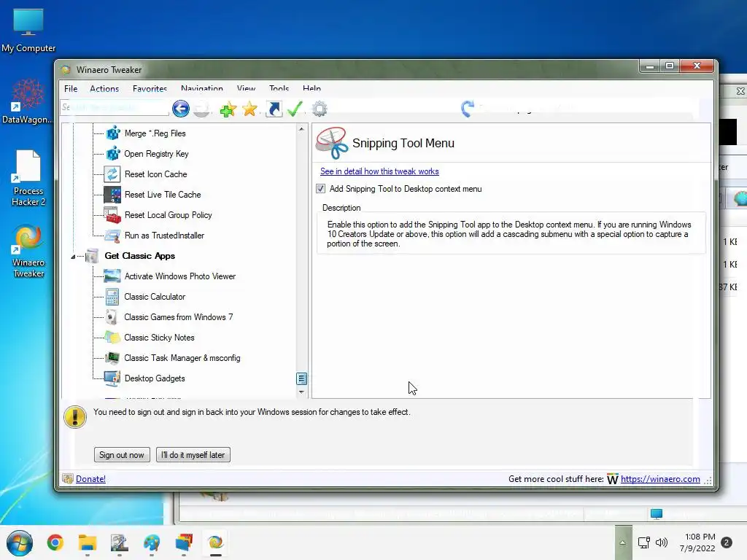
Task: Open Chrome from the taskbar
Action: 55,542
